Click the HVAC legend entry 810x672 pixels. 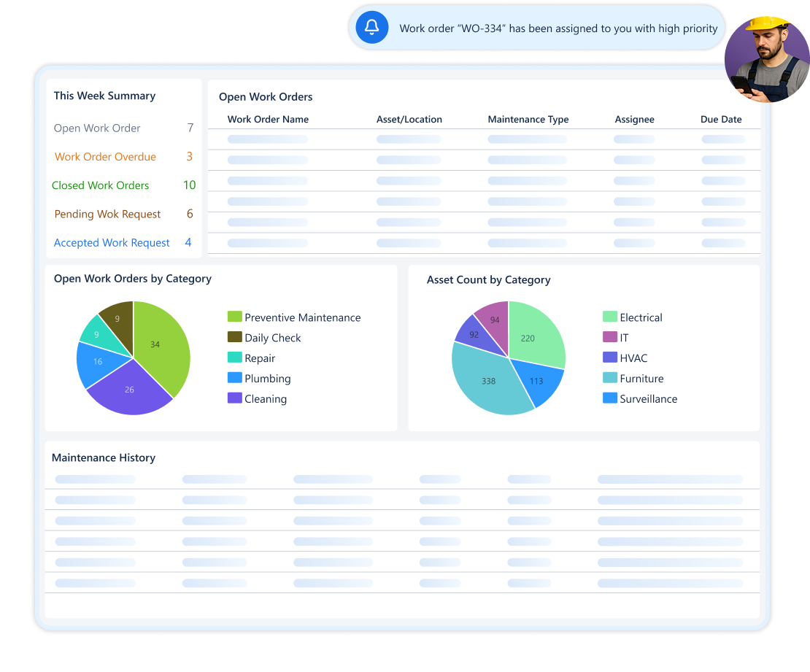[625, 358]
